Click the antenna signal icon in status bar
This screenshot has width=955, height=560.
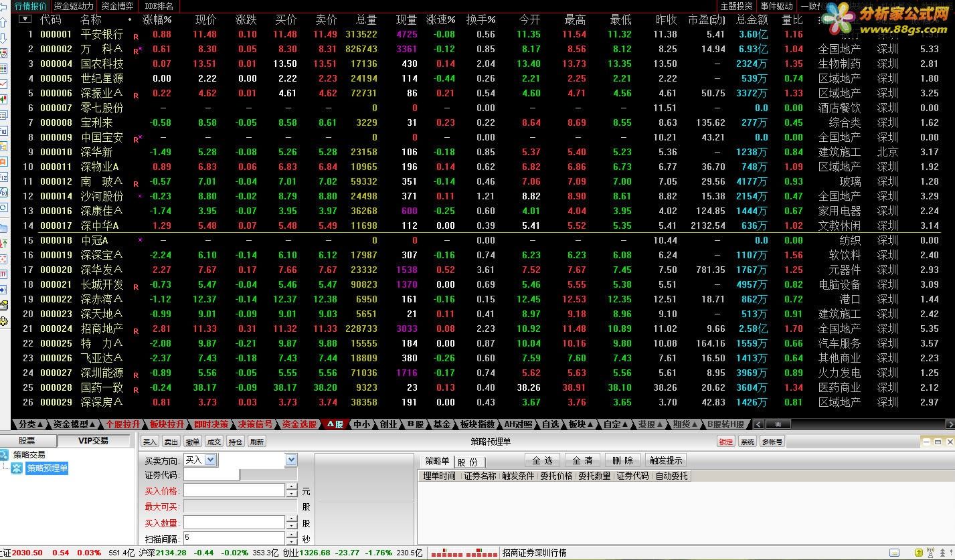pyautogui.click(x=930, y=553)
